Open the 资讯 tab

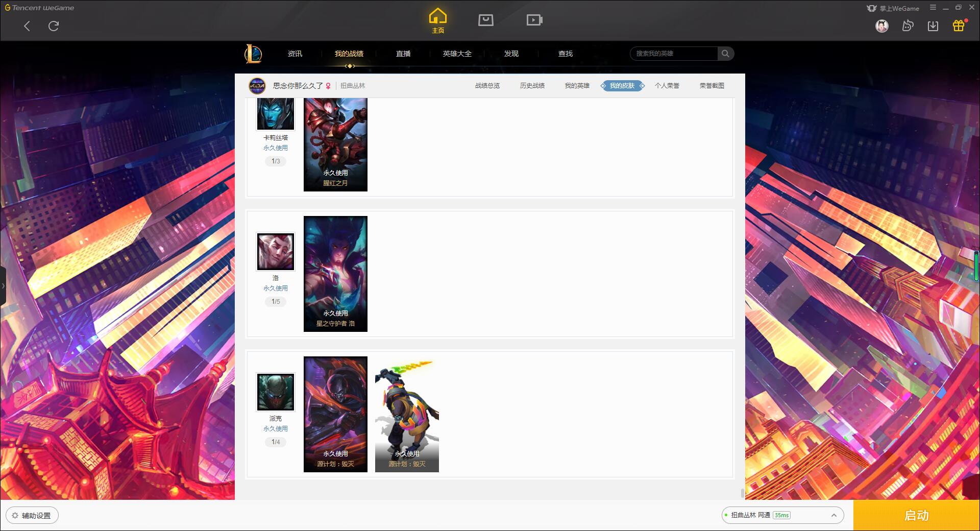pos(295,54)
